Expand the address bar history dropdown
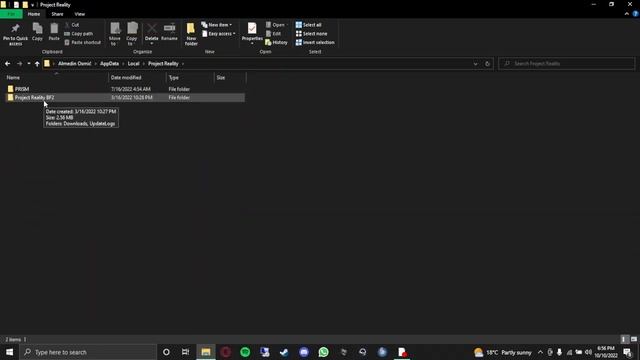640x360 pixels. click(x=476, y=64)
